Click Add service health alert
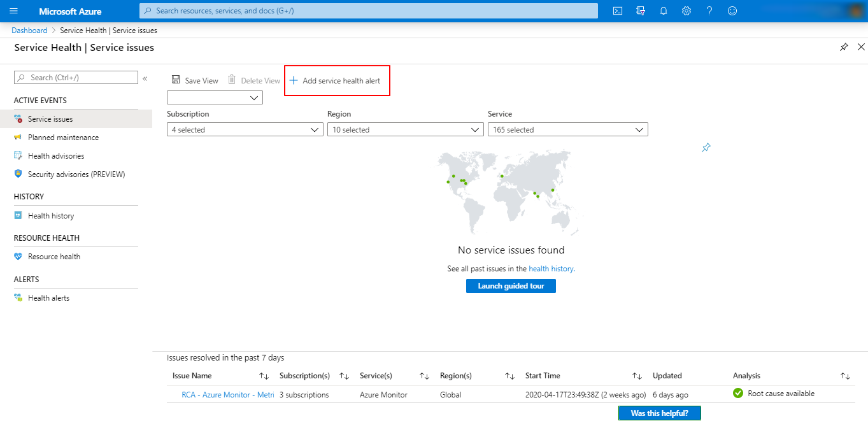Image resolution: width=868 pixels, height=421 pixels. [x=336, y=81]
